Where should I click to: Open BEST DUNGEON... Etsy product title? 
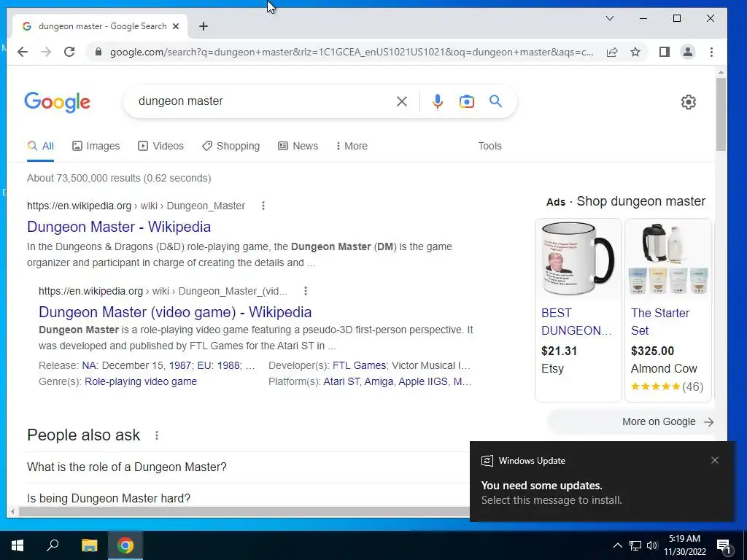tap(576, 322)
